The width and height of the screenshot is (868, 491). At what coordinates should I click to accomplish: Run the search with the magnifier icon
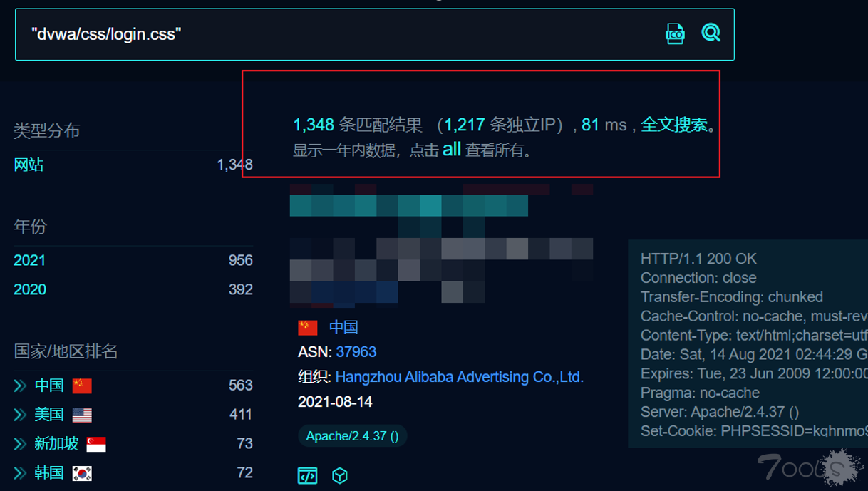pos(711,32)
